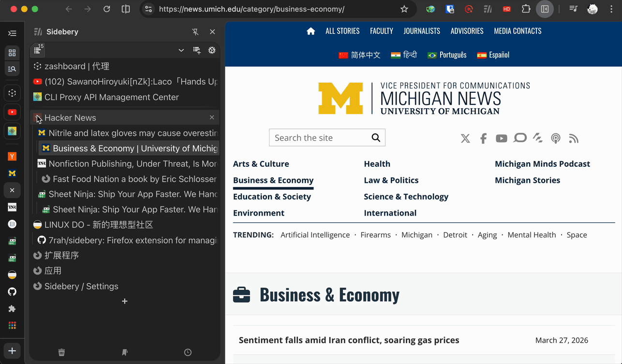Select the Fast Food Nation tab

[x=129, y=179]
